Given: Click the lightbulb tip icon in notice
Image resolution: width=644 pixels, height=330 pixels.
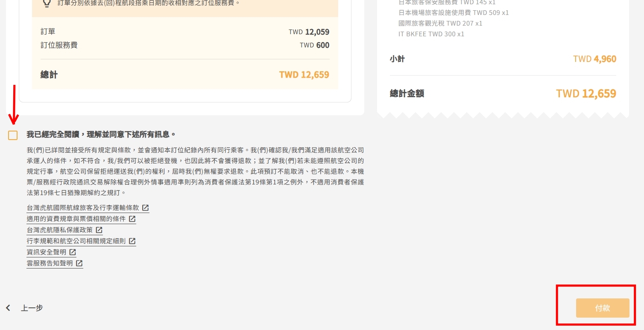Looking at the screenshot, I should (x=47, y=3).
